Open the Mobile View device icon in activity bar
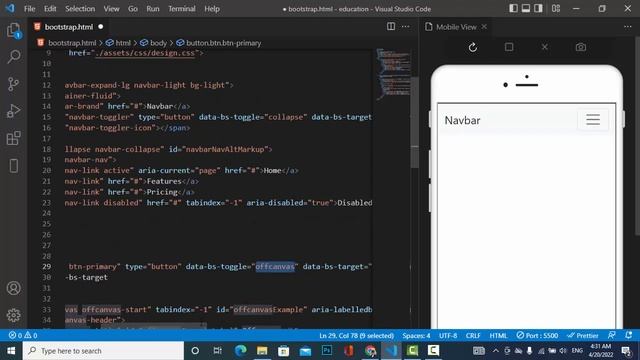The height and width of the screenshot is (360, 640). 13,166
